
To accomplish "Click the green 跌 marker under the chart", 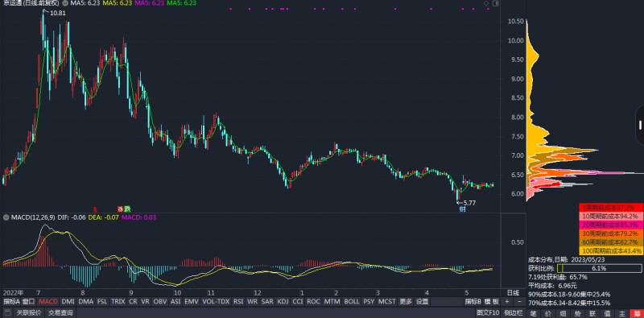I will click(x=127, y=209).
